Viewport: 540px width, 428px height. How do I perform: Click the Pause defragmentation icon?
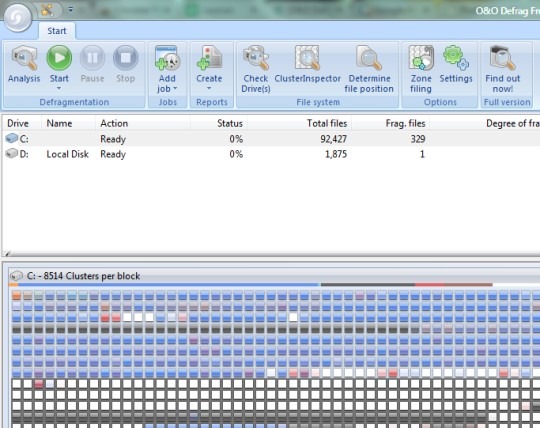[x=92, y=59]
